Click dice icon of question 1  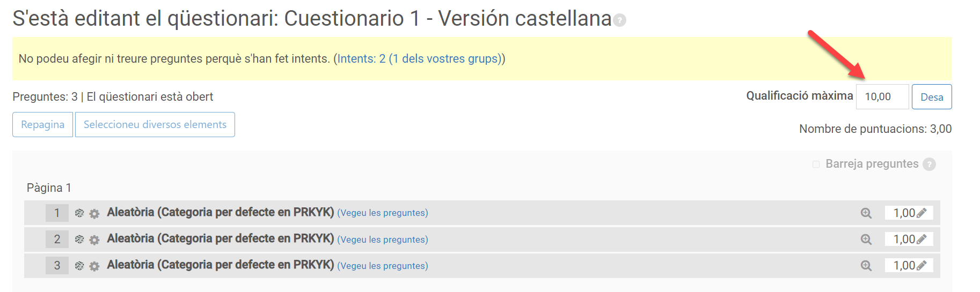coord(79,213)
